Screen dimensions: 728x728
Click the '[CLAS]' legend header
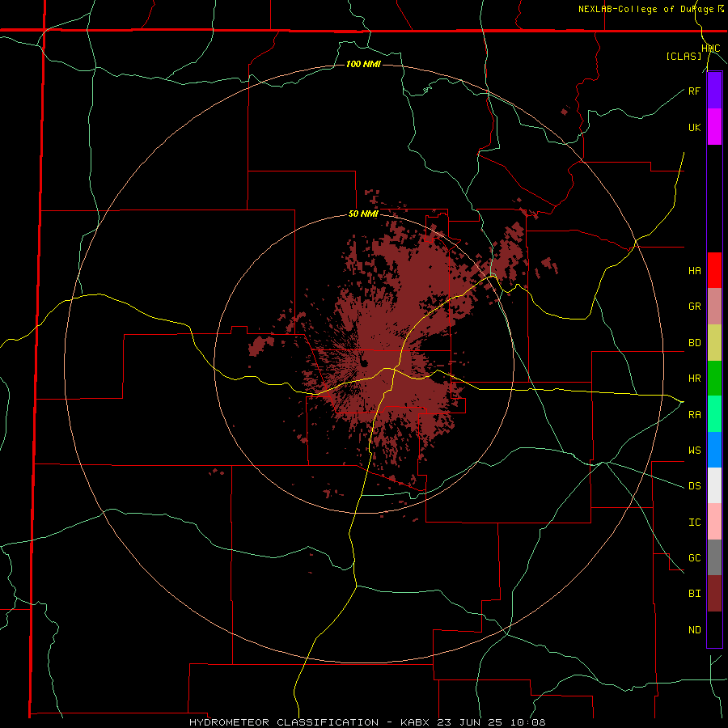pyautogui.click(x=684, y=57)
